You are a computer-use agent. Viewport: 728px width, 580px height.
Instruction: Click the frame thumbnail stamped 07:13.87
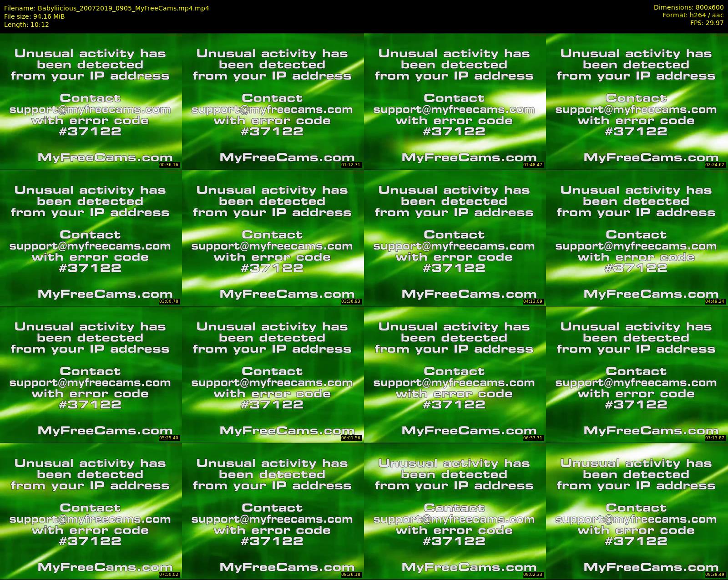[636, 374]
